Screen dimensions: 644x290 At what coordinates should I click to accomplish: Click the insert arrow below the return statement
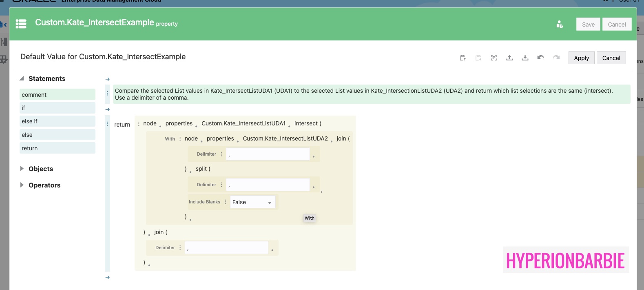point(108,277)
